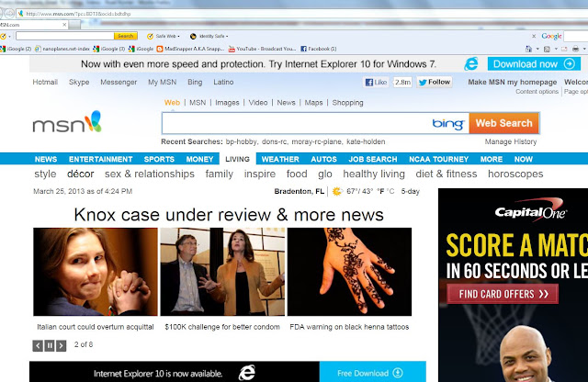The height and width of the screenshot is (382, 588).
Task: Open the sunny weather icon for Bradenton
Action: coord(337,191)
